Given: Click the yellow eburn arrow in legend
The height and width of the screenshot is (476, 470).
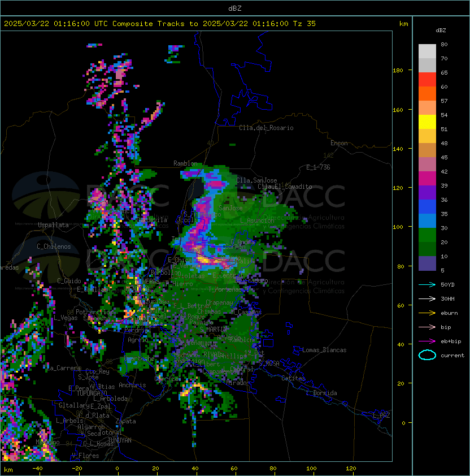Looking at the screenshot, I should [x=427, y=313].
